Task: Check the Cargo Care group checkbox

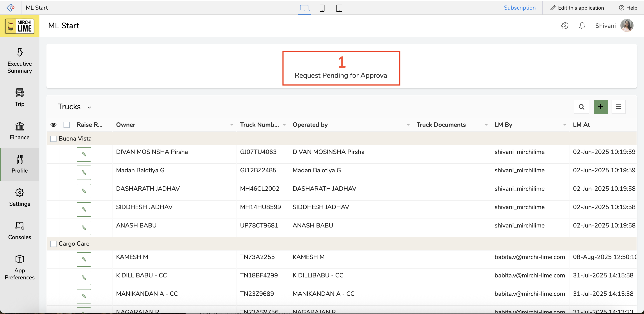Action: (x=53, y=244)
